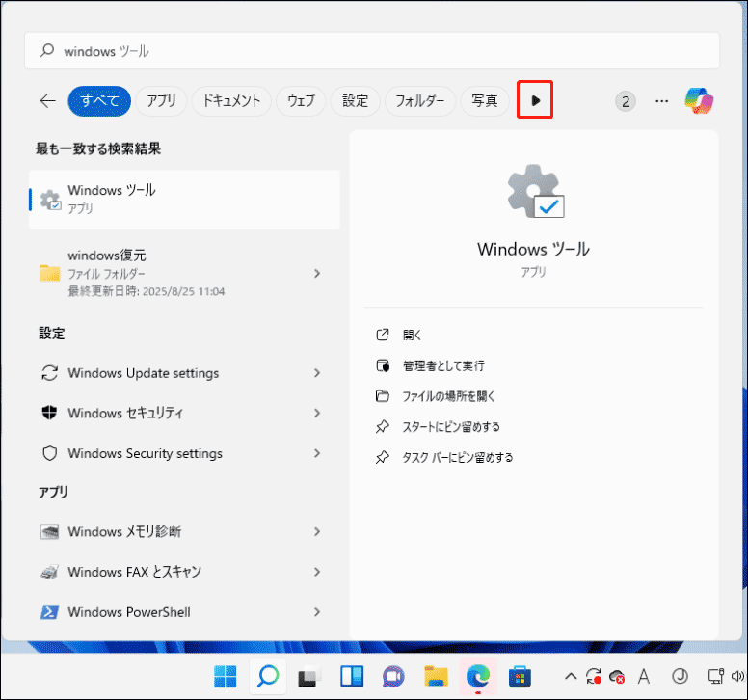Expand Windows PowerShell chevron
This screenshot has width=748, height=700.
click(317, 611)
